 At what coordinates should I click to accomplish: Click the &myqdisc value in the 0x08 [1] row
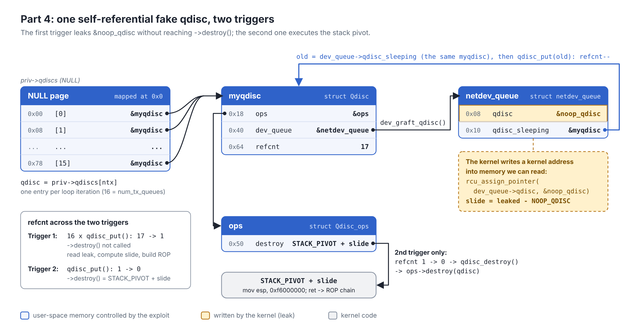[x=146, y=130]
